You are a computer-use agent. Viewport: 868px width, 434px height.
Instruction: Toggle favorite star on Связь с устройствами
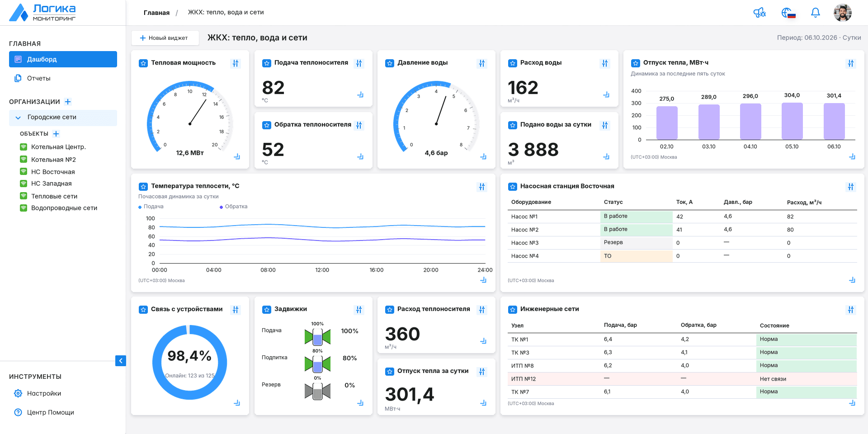143,310
